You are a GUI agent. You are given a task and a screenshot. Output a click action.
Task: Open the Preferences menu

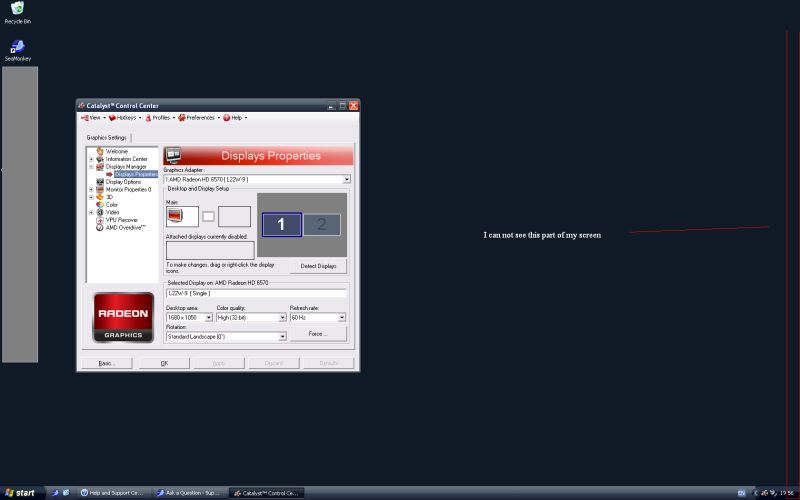click(199, 118)
